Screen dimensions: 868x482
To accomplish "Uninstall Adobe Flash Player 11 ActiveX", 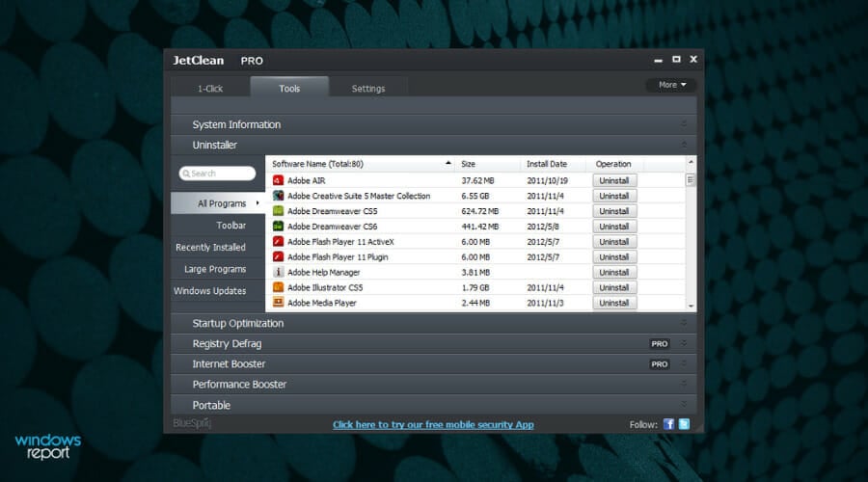I will point(614,242).
